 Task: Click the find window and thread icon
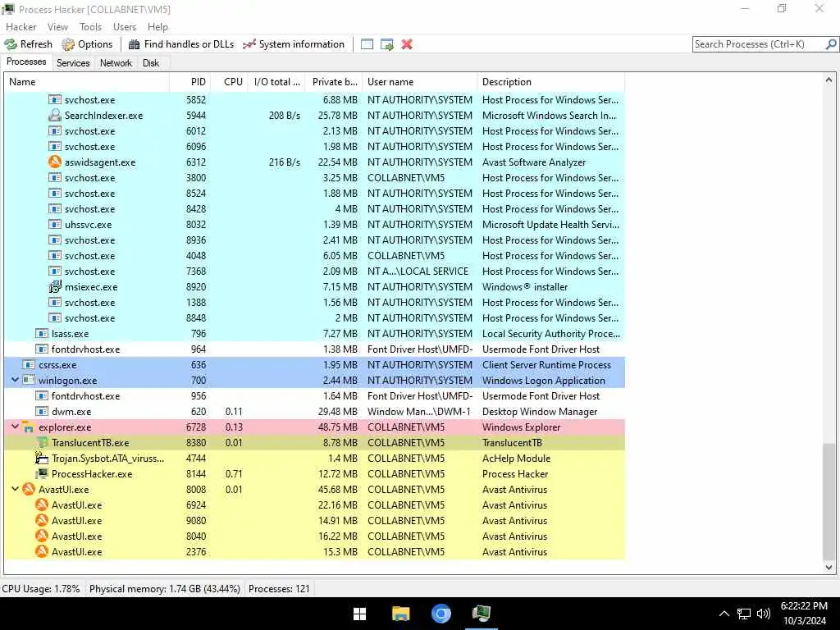pos(387,44)
